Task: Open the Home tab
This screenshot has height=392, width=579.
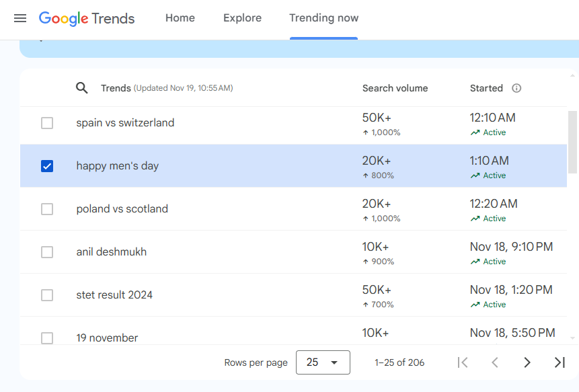Action: [x=180, y=18]
